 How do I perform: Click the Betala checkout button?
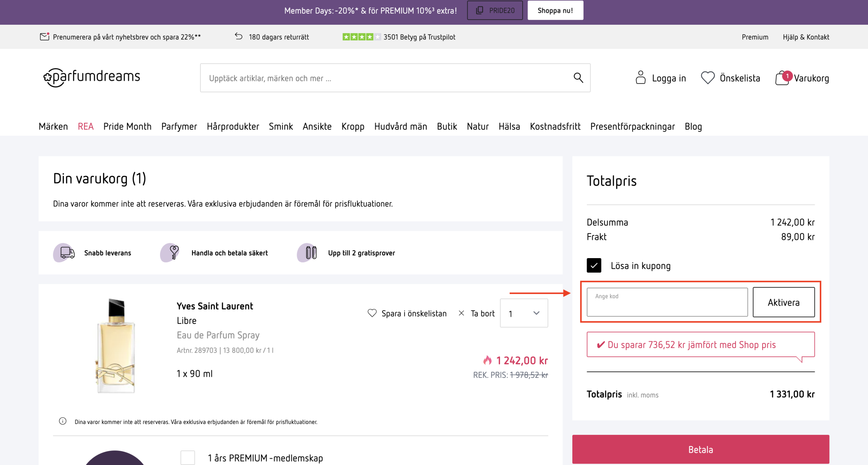pos(701,449)
